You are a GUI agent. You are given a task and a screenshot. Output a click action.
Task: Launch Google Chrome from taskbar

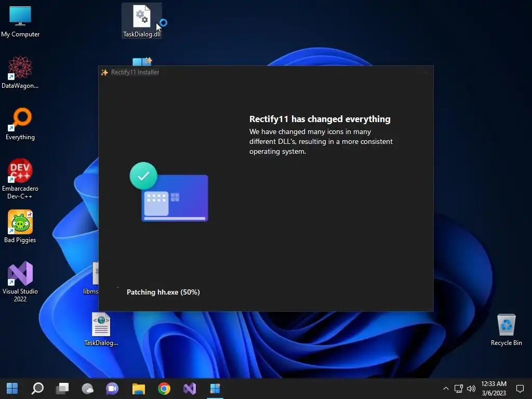(x=164, y=389)
